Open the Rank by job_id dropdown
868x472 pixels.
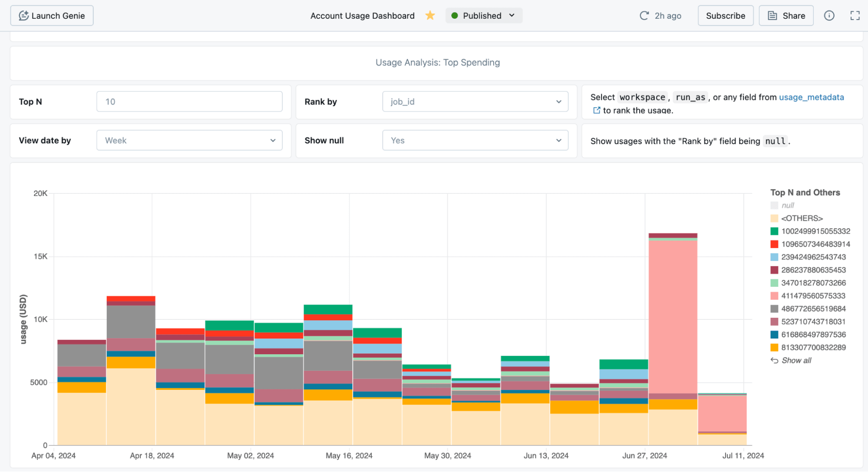pos(475,102)
